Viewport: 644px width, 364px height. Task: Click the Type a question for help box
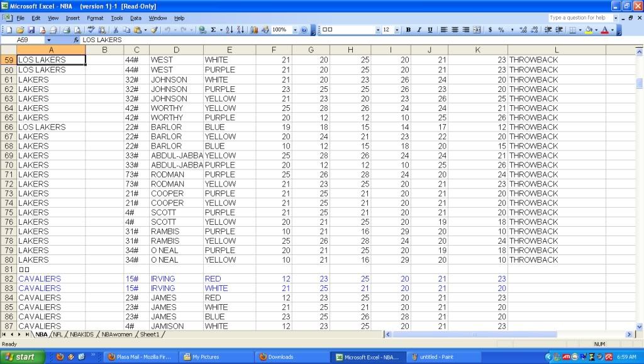click(580, 18)
